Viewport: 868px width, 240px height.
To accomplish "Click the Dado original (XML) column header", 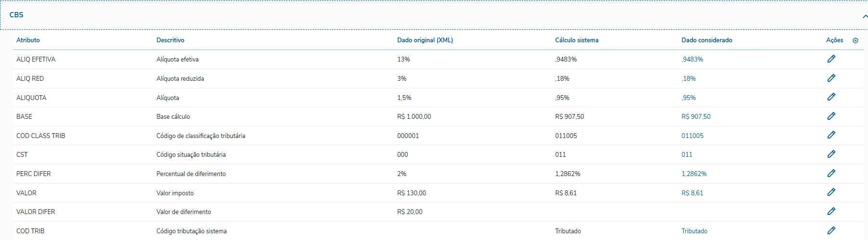I will point(425,40).
